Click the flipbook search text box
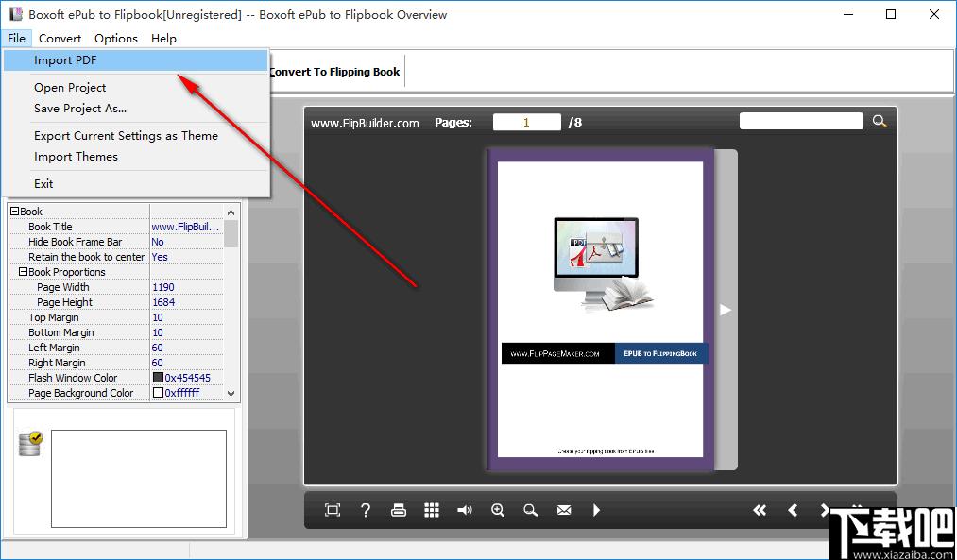 tap(801, 121)
